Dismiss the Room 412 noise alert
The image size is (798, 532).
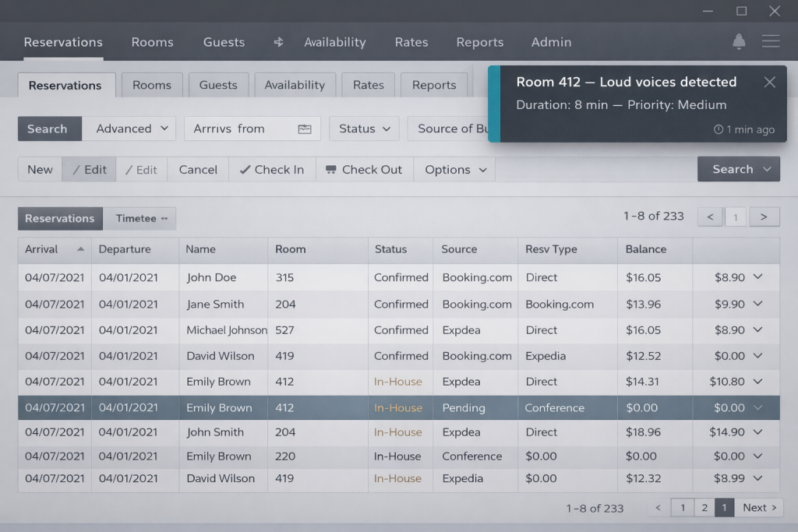769,83
